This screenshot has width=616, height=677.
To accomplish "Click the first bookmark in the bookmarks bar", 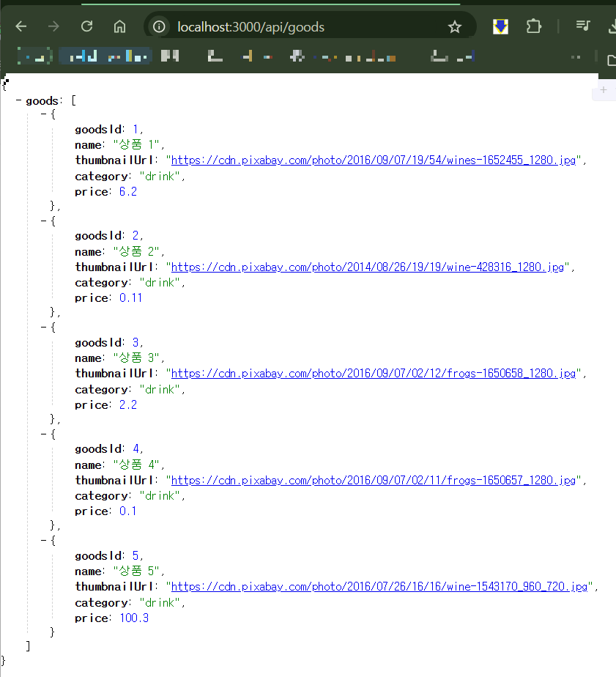I will coord(35,56).
